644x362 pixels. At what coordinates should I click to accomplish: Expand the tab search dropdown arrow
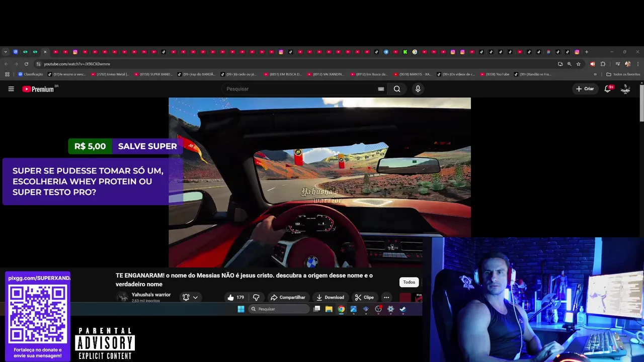[x=6, y=52]
